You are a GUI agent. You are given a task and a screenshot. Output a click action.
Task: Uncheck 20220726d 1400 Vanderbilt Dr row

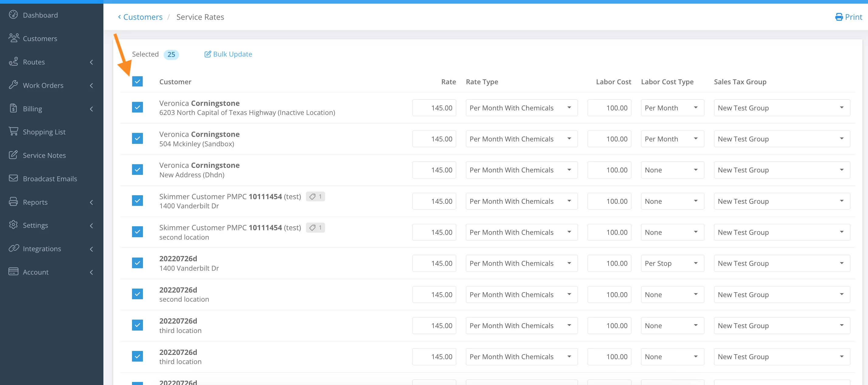137,263
